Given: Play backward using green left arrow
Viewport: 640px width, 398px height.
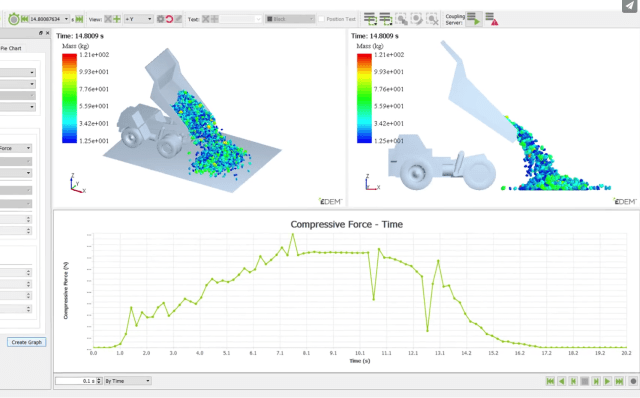Looking at the screenshot, I should pyautogui.click(x=562, y=381).
